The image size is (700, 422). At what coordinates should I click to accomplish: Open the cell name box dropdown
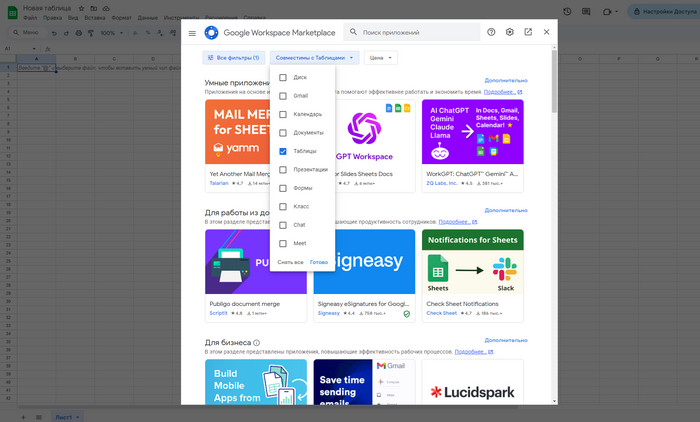click(x=34, y=49)
